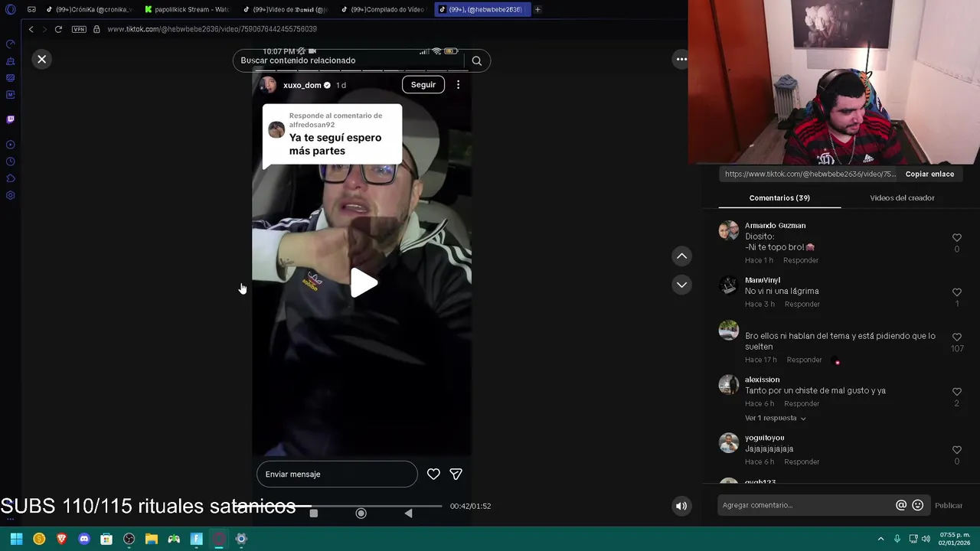Image resolution: width=980 pixels, height=551 pixels.
Task: Switch to the Video de Daniel tab
Action: point(285,9)
